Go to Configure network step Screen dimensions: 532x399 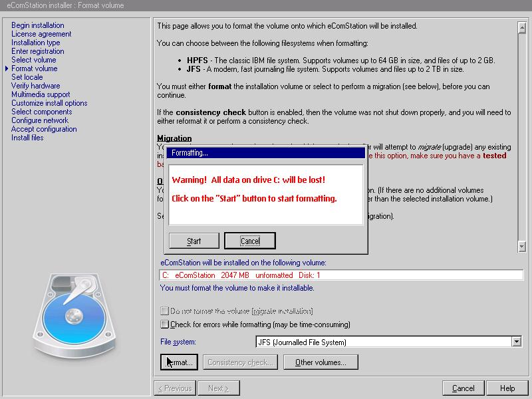point(40,120)
